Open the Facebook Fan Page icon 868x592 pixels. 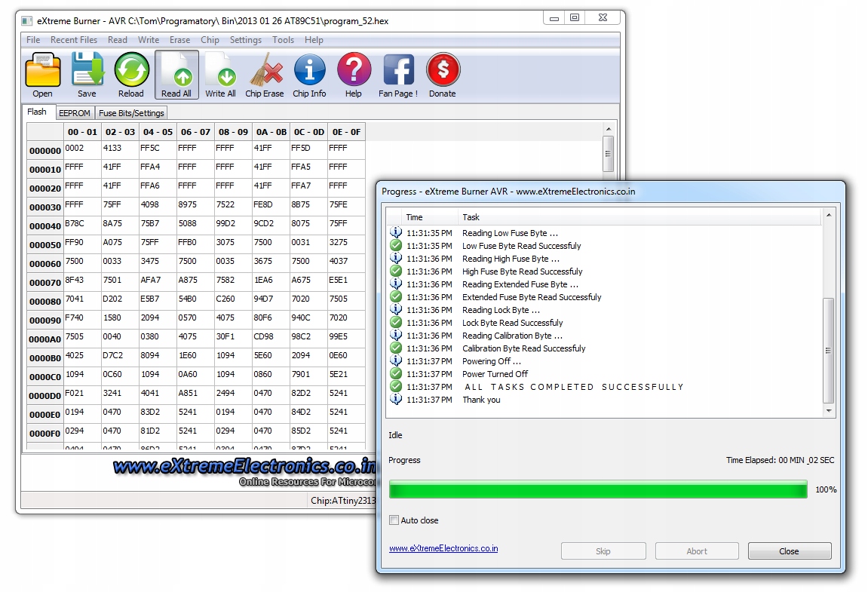click(x=398, y=72)
